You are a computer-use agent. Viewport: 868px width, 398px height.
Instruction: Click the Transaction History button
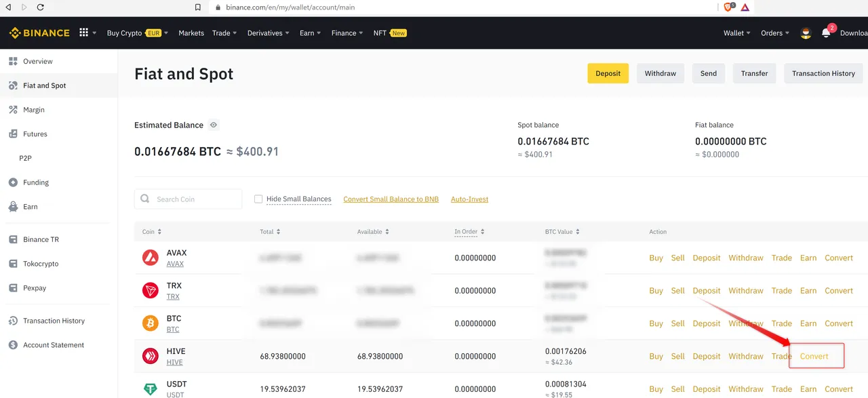(823, 73)
